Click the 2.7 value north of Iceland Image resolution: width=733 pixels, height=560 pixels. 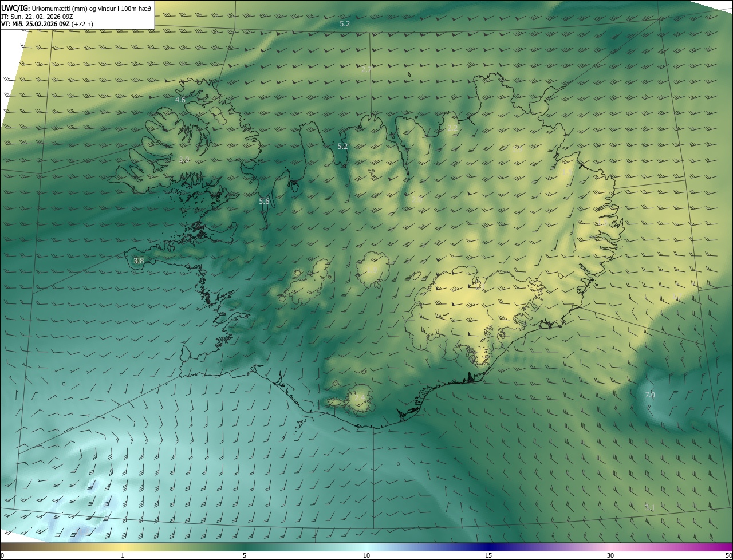tap(366, 69)
